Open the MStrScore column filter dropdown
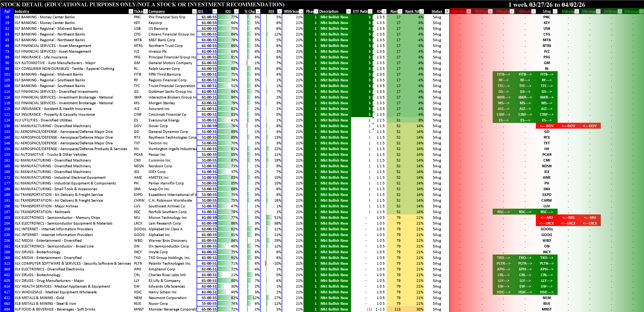This screenshot has height=312, width=644. [301, 11]
